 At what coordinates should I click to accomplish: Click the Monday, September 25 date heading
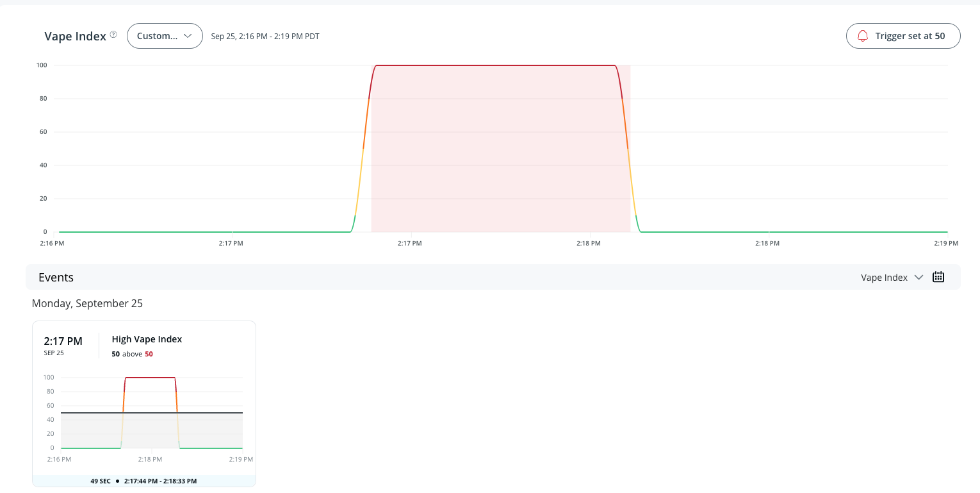click(87, 303)
